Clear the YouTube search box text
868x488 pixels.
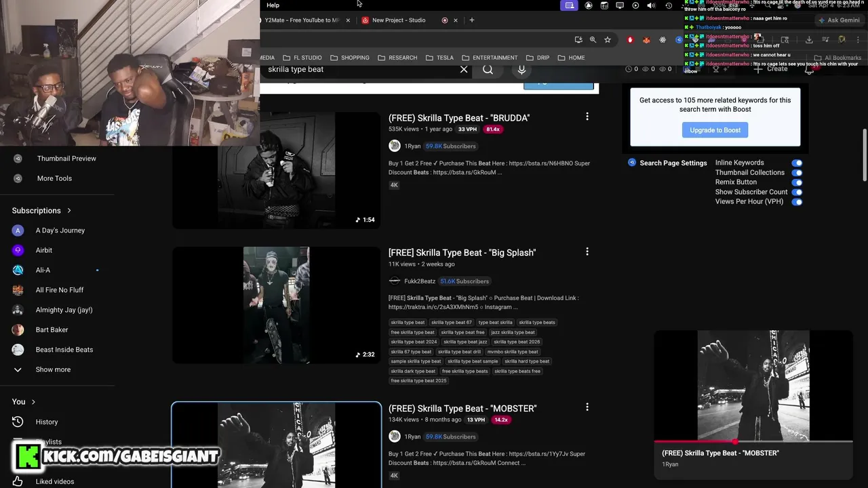[464, 69]
